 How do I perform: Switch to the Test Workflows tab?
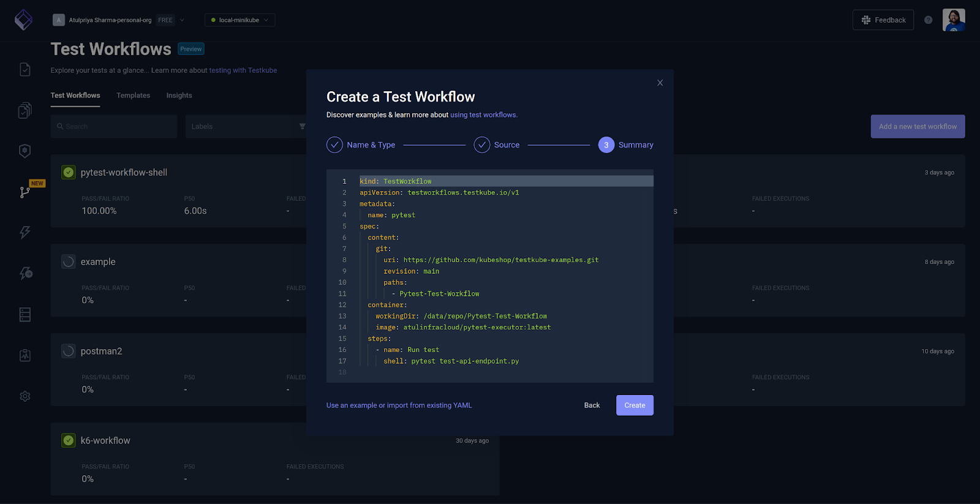75,96
